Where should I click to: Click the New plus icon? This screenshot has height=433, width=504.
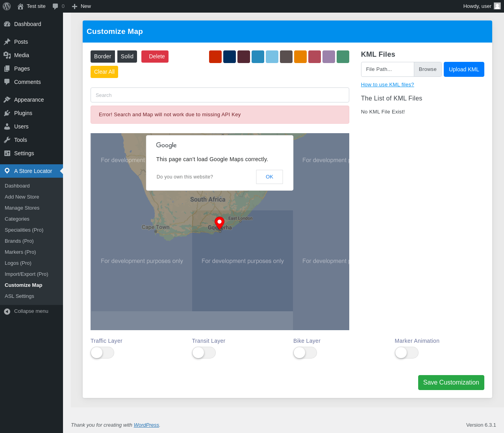(74, 6)
